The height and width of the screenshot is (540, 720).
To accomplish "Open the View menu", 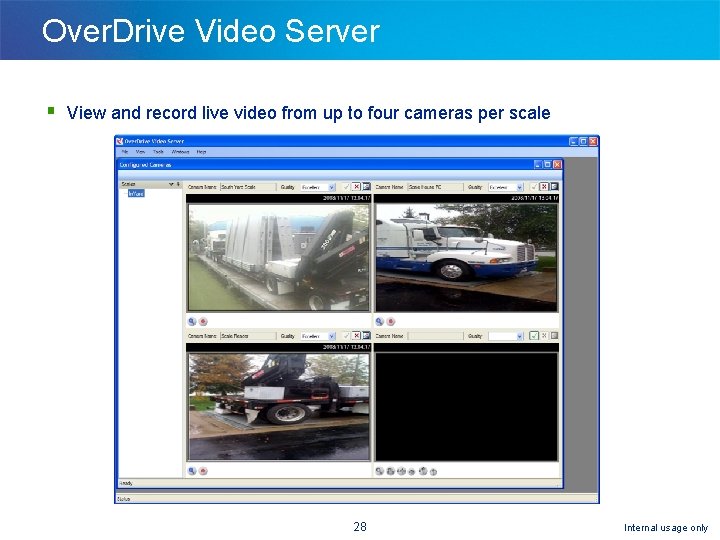I will point(141,152).
